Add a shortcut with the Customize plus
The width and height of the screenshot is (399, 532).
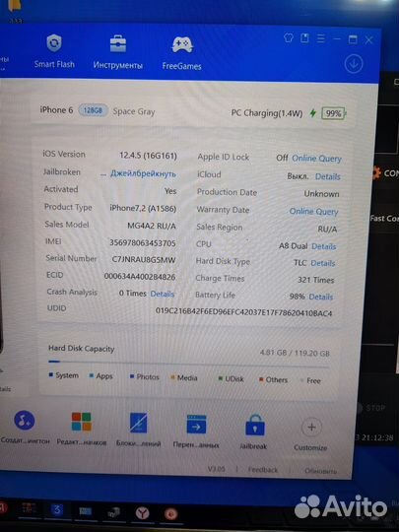pos(311,428)
